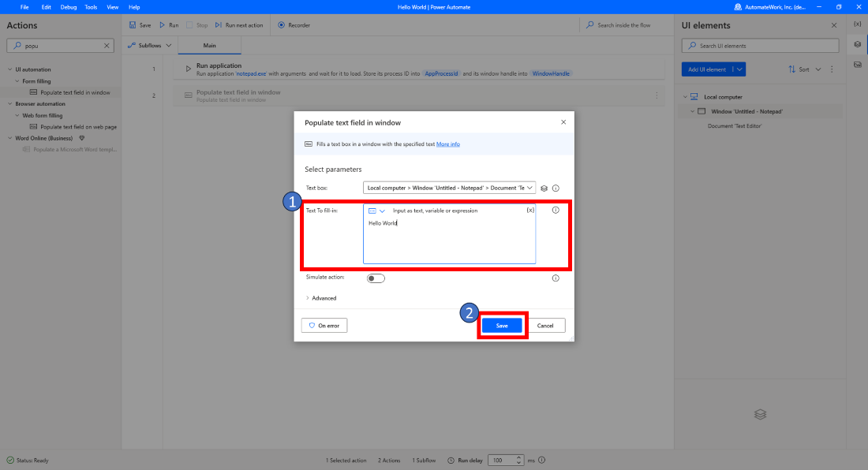Click the Stop toolbar button
Viewport: 868px width, 470px height.
[x=197, y=25]
